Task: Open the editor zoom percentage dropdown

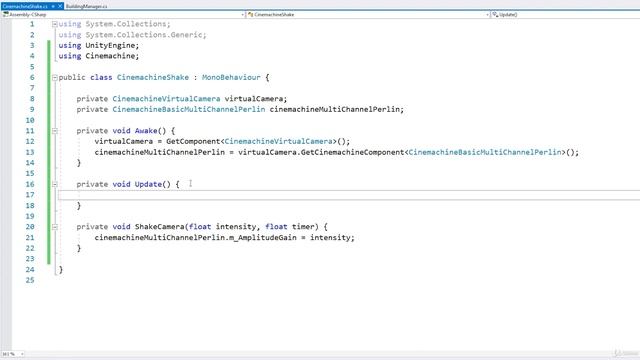Action: (x=13, y=354)
